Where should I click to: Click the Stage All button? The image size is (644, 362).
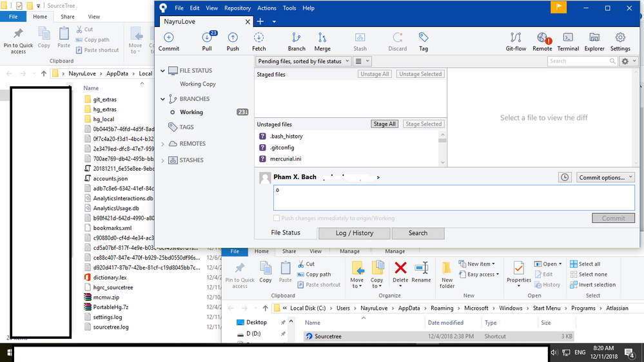click(384, 124)
